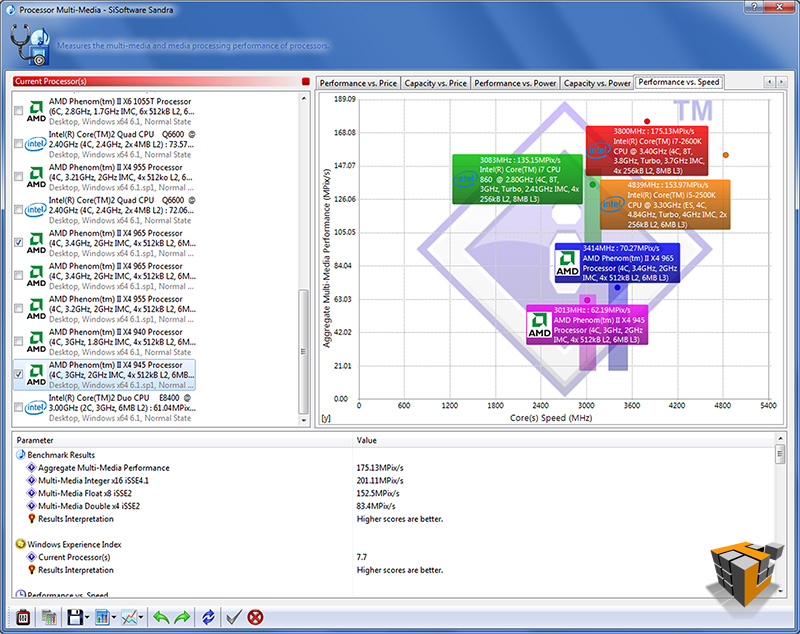Click the Benchmark Results section icon
This screenshot has width=800, height=634.
pos(20,455)
